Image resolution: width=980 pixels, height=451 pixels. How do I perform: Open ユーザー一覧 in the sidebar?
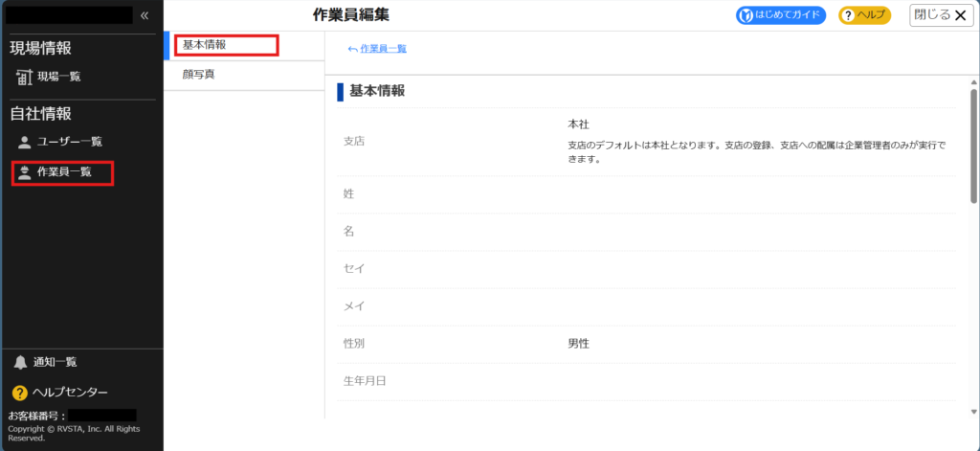click(69, 142)
